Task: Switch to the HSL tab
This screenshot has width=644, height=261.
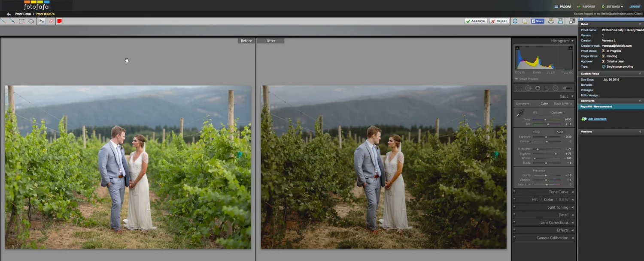Action: [x=535, y=200]
